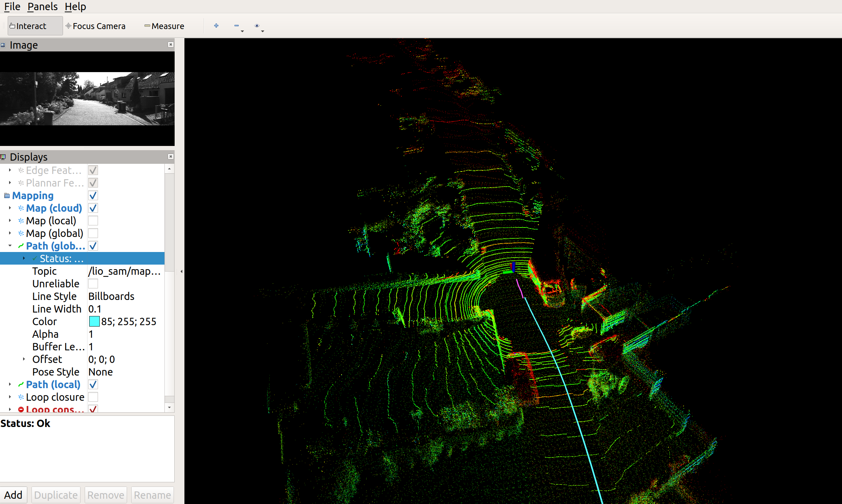This screenshot has width=842, height=504.
Task: Expand the Offset property
Action: (24, 359)
